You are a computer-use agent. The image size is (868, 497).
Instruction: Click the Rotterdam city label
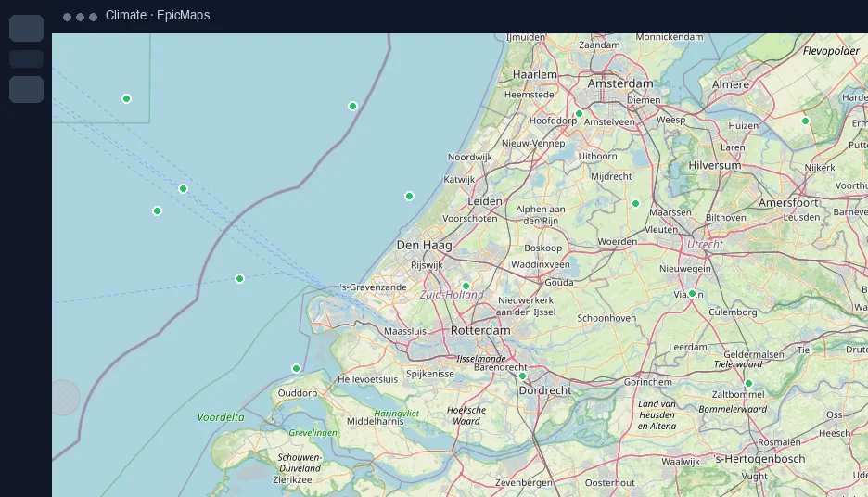[480, 330]
